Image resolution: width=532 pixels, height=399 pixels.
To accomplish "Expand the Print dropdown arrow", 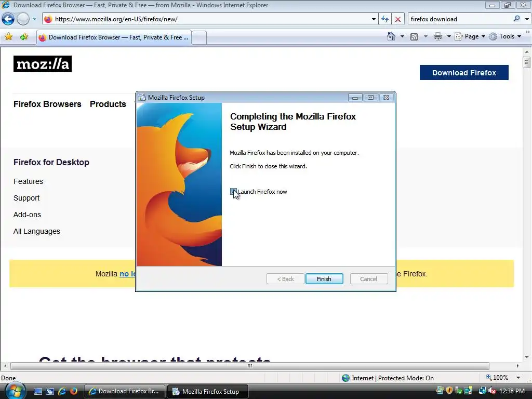I will (x=448, y=36).
